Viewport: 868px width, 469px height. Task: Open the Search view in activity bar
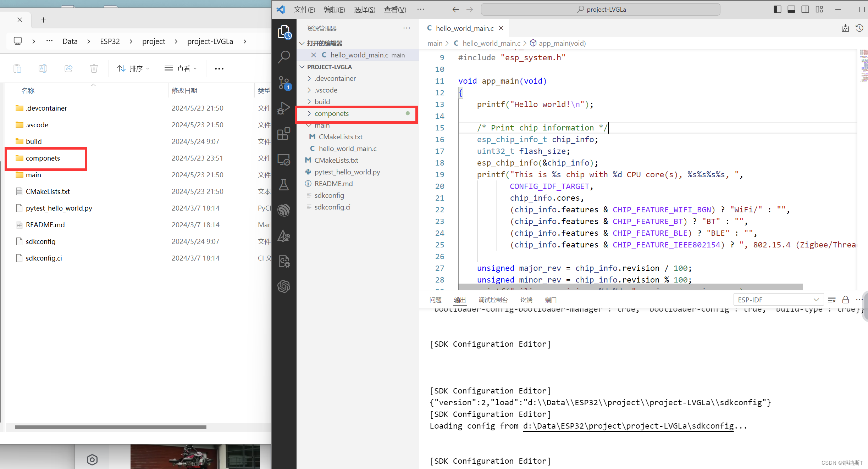click(x=284, y=57)
